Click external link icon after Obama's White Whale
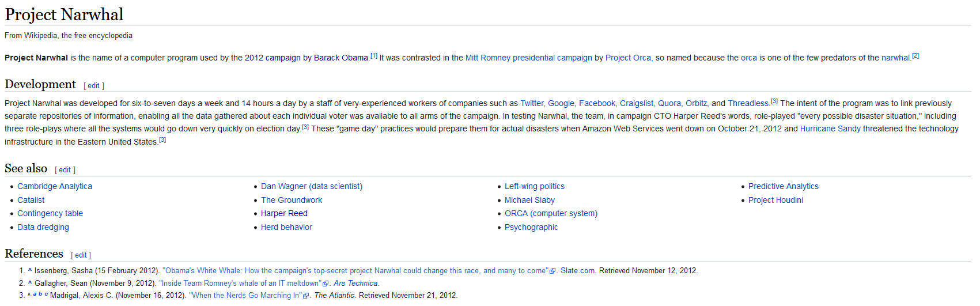This screenshot has width=980, height=306. click(553, 271)
